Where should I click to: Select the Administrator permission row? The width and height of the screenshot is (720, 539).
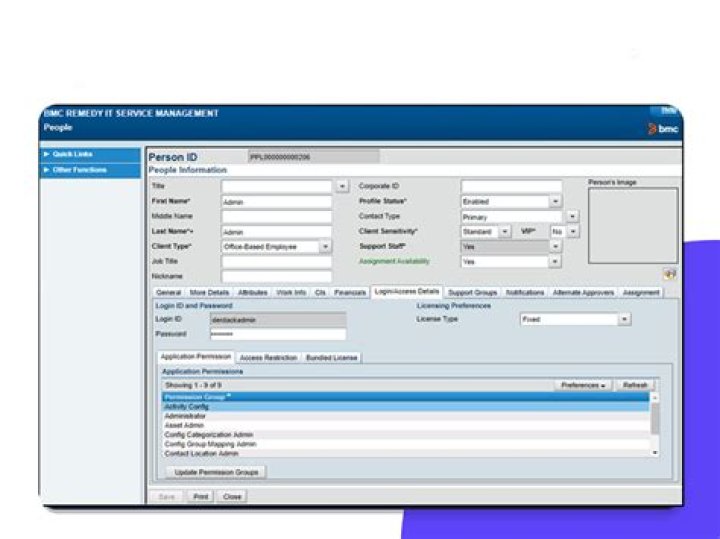(x=406, y=416)
